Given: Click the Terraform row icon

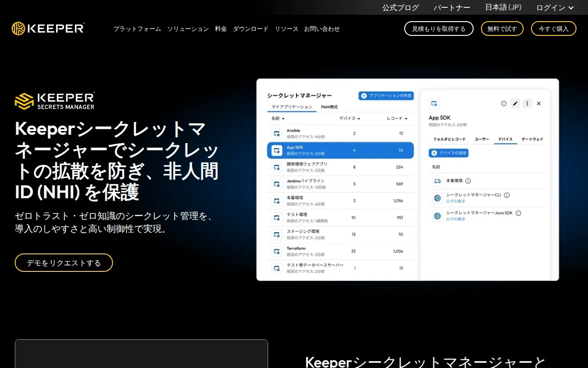Looking at the screenshot, I should tap(277, 251).
